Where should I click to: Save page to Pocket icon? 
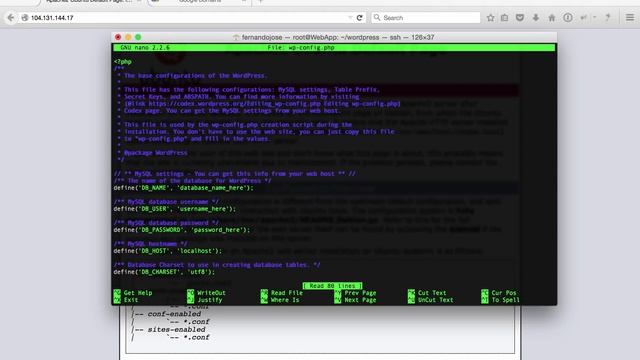(520, 18)
